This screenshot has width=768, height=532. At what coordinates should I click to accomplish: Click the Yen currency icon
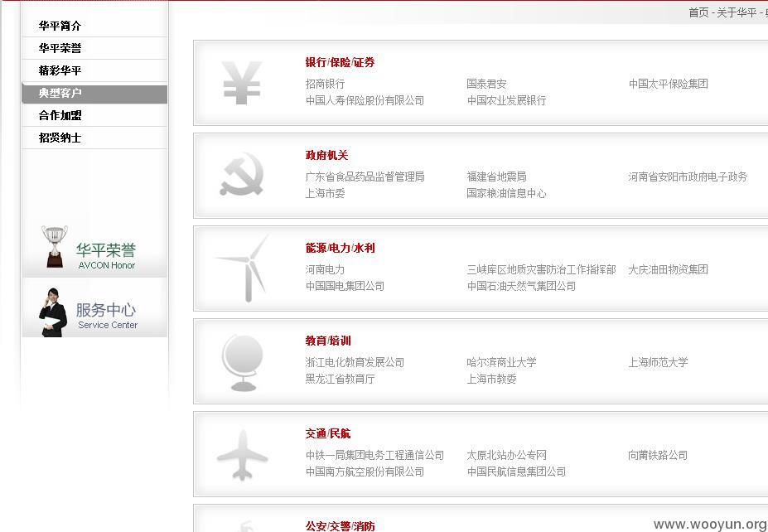tap(241, 83)
